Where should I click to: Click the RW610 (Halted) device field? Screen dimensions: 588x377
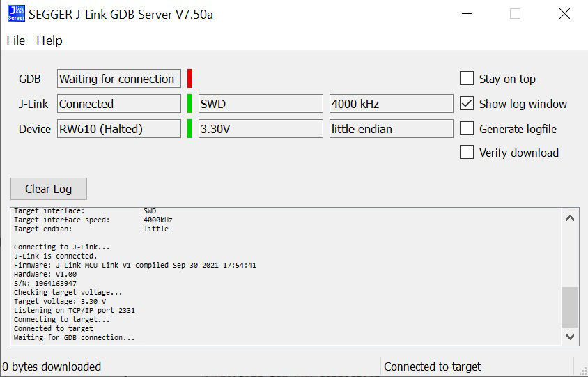point(118,129)
